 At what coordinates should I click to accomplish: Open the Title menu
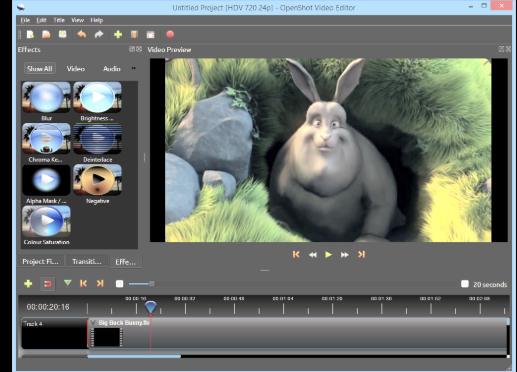pyautogui.click(x=59, y=20)
